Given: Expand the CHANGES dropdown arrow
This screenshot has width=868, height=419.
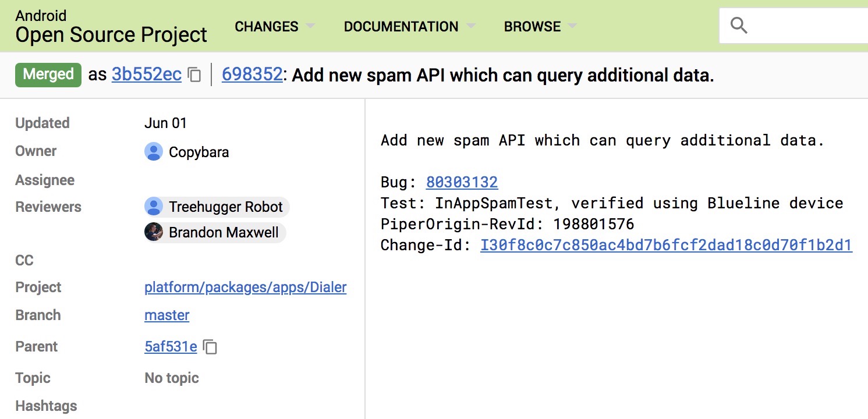Looking at the screenshot, I should [x=310, y=27].
